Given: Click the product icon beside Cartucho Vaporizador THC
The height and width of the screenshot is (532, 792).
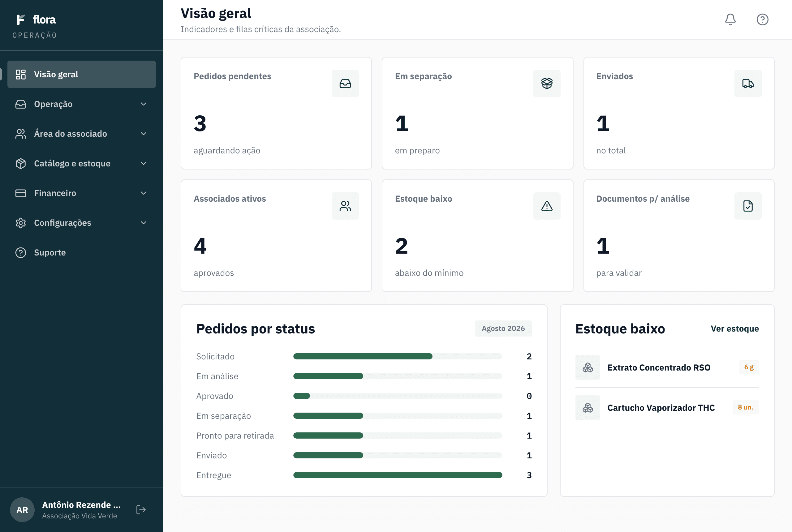Looking at the screenshot, I should click(x=588, y=407).
